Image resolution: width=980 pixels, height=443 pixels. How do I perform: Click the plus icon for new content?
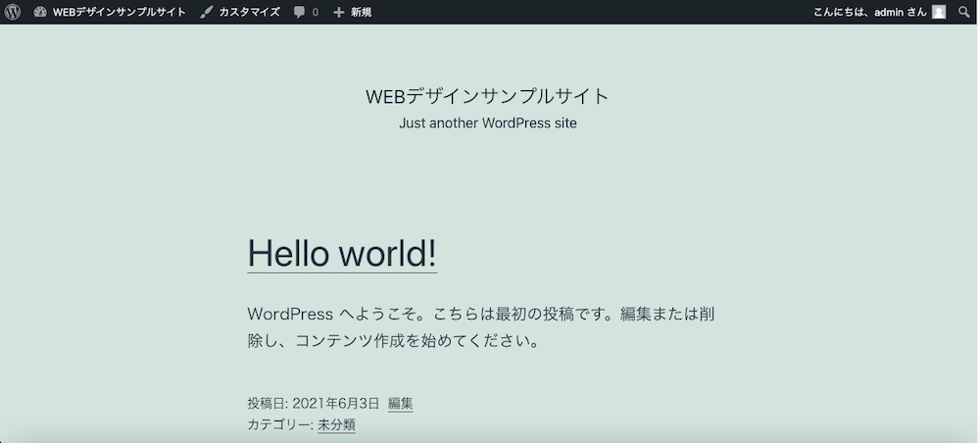pos(339,12)
